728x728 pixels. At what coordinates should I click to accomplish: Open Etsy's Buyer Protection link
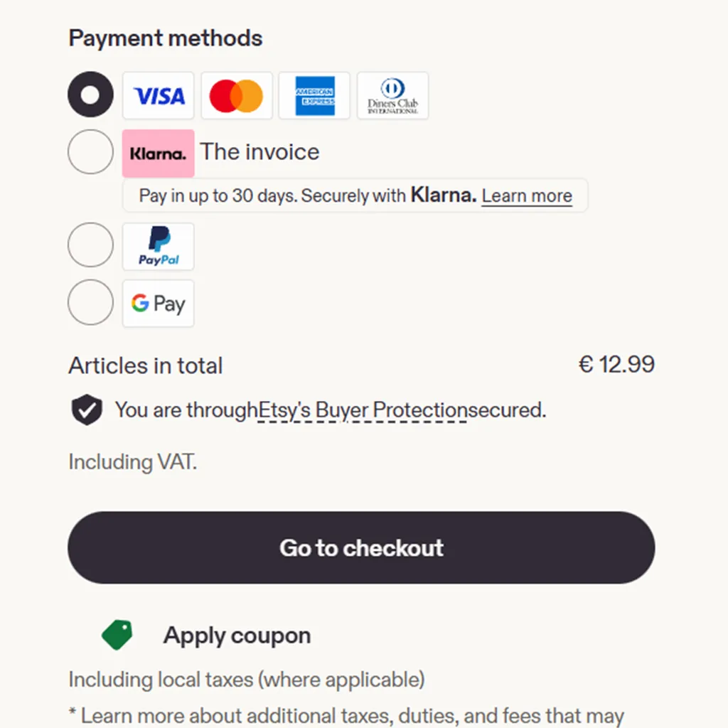click(363, 410)
